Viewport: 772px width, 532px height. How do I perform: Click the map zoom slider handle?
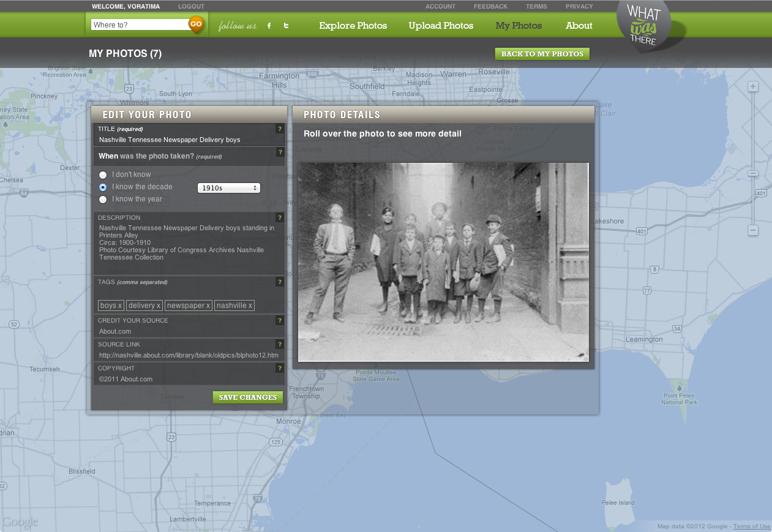753,173
